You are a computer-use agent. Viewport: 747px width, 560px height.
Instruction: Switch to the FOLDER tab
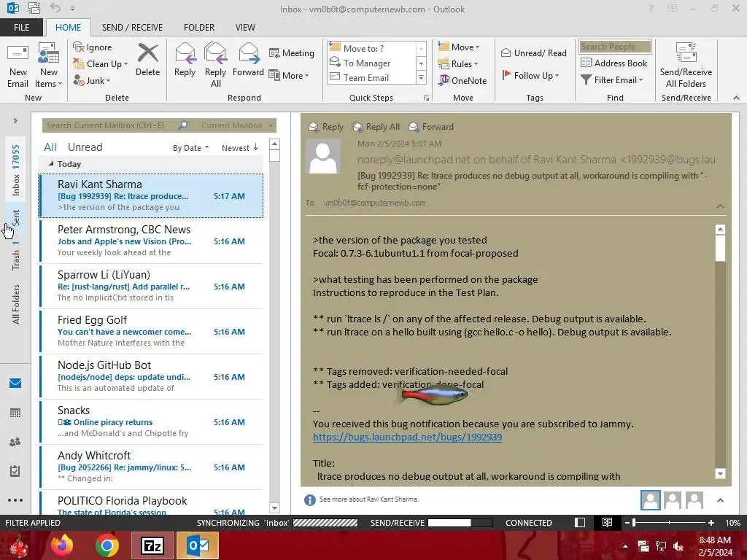(x=199, y=28)
